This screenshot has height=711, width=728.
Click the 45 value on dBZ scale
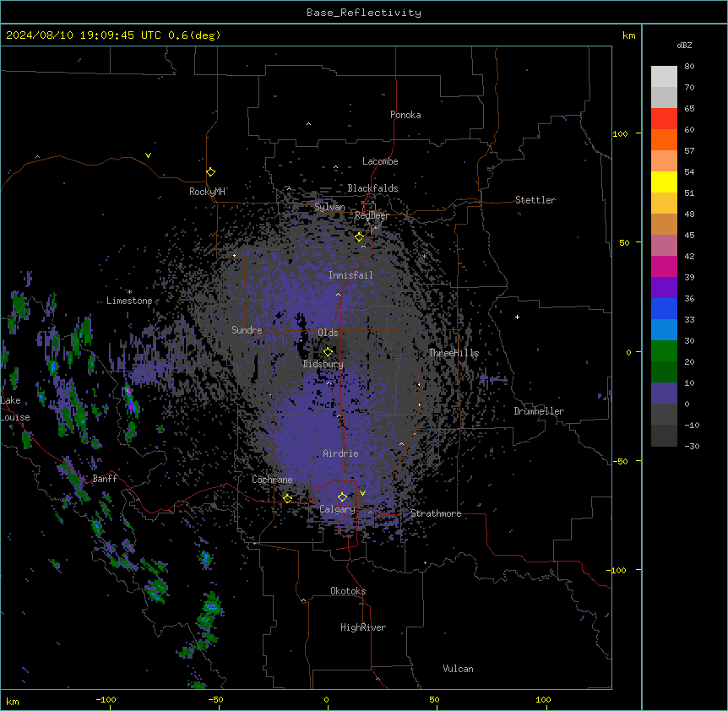(689, 236)
